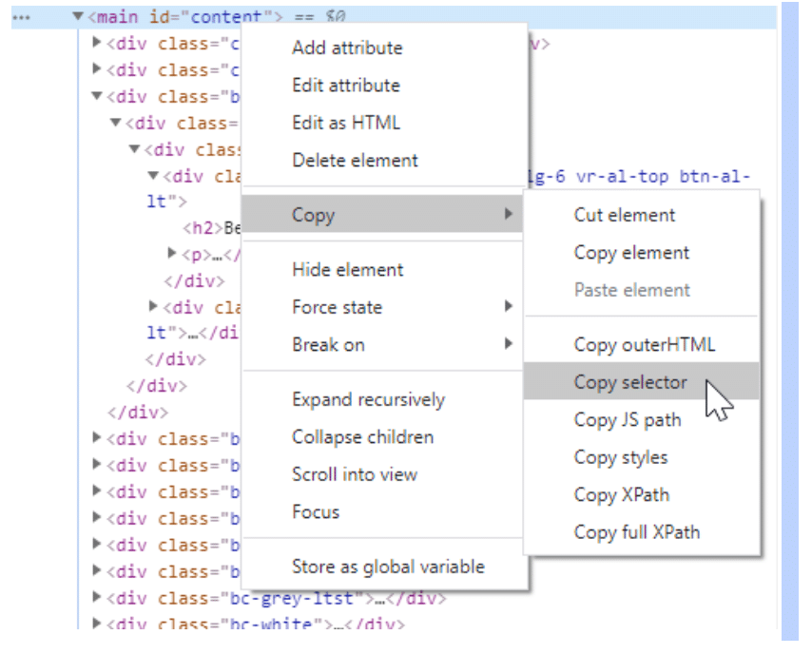Select Cut element in submenu

[624, 215]
